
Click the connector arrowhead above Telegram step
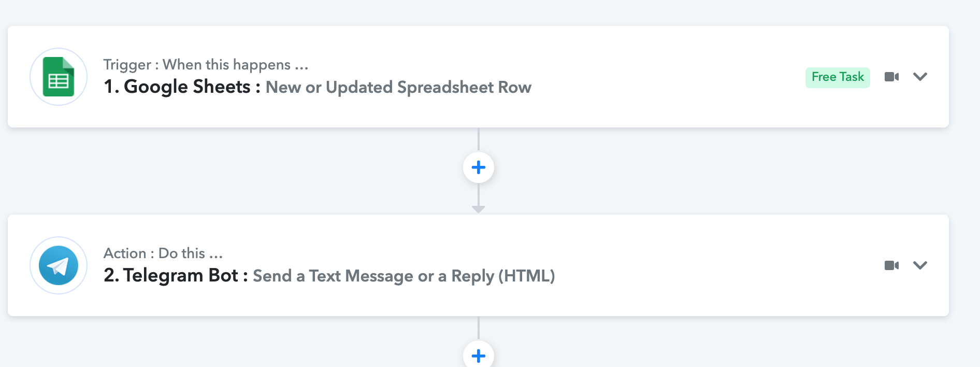tap(479, 209)
